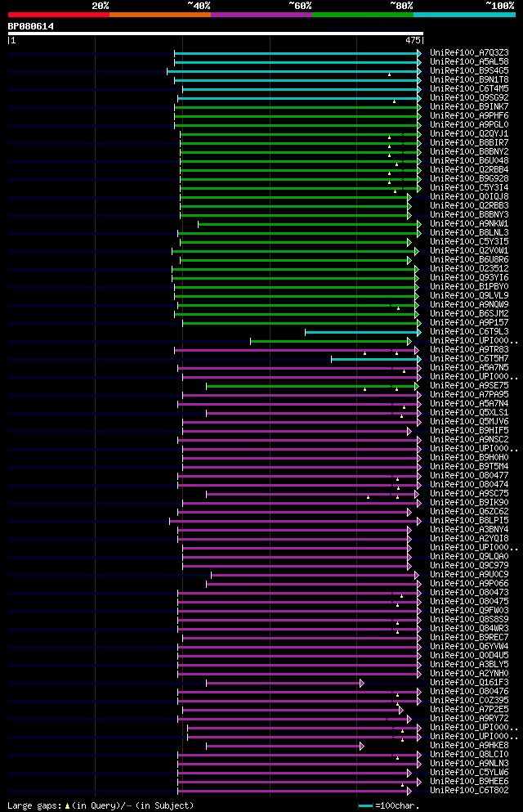Viewport: 523px width, 812px height.
Task: Select hit UniRef100_Q2QYJ1
Action: [x=469, y=133]
